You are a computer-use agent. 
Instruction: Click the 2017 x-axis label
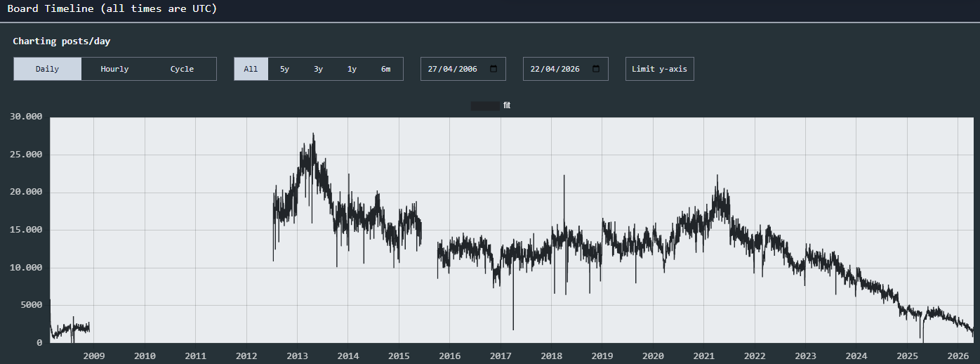coord(501,356)
